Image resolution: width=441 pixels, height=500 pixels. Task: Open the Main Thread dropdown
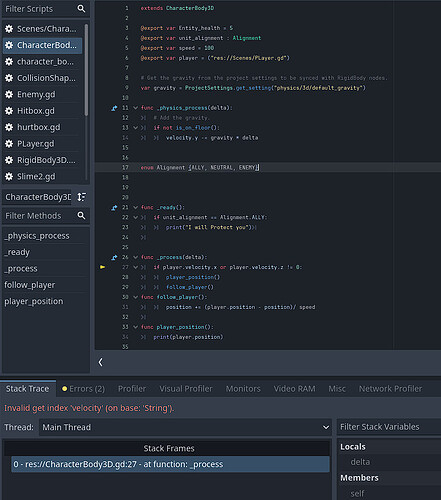point(185,427)
